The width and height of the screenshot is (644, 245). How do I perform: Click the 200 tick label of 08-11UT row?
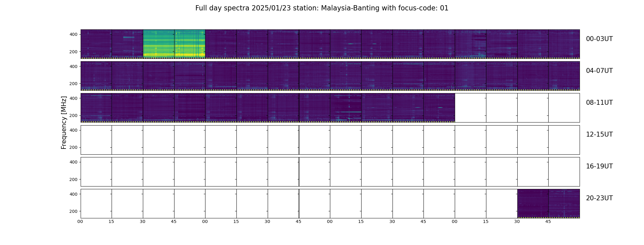pos(74,115)
